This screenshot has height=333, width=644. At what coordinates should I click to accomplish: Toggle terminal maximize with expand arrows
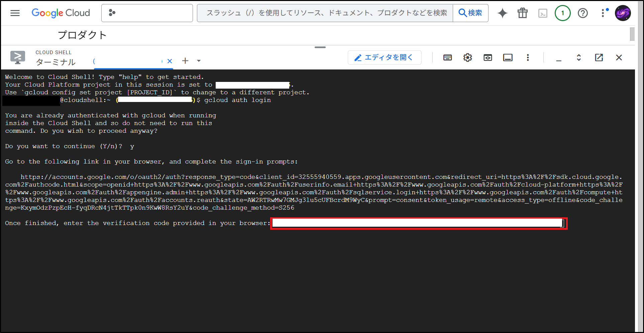click(579, 57)
